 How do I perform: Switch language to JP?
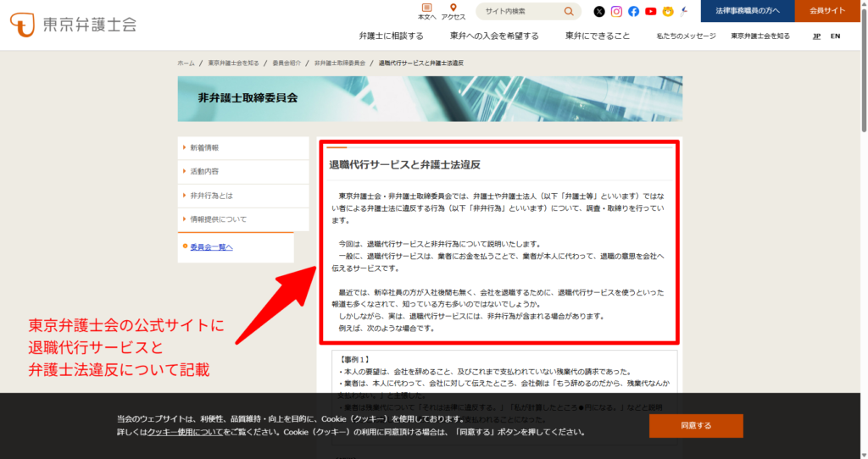[x=816, y=36]
